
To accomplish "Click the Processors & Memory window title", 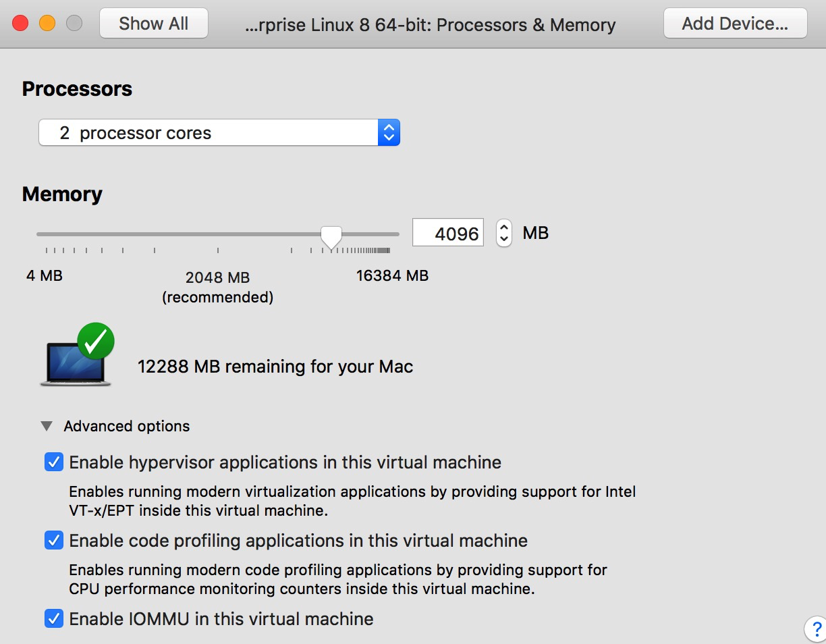I will pos(431,25).
